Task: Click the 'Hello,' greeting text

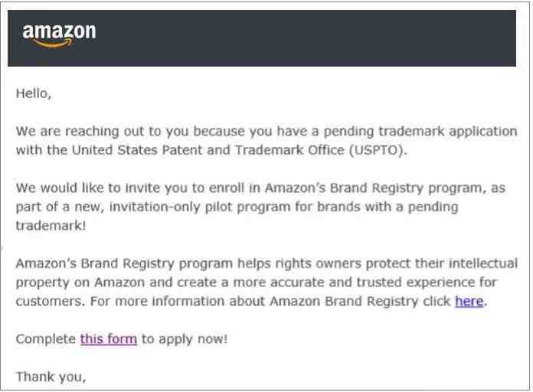Action: (34, 93)
